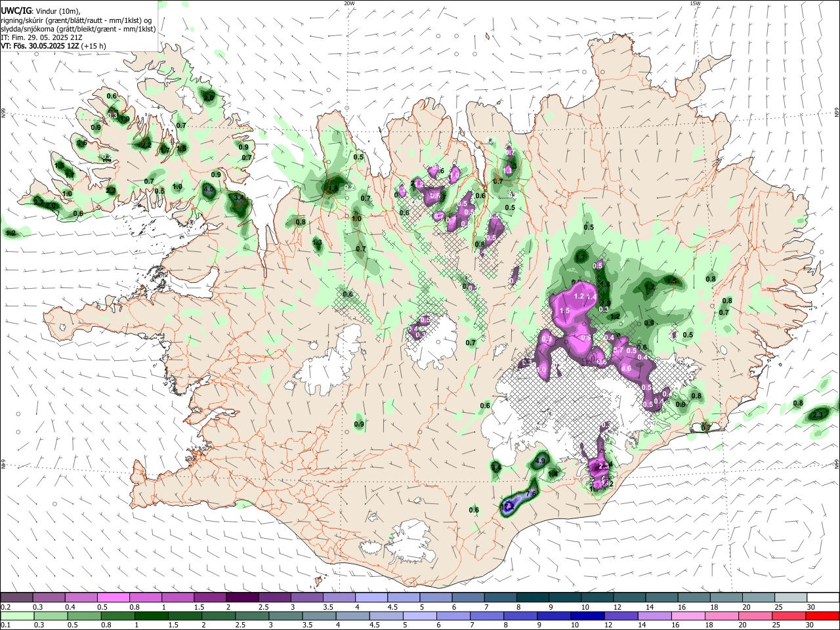Pick the upper legend swatch starting at 4
The height and width of the screenshot is (630, 840).
point(371,598)
